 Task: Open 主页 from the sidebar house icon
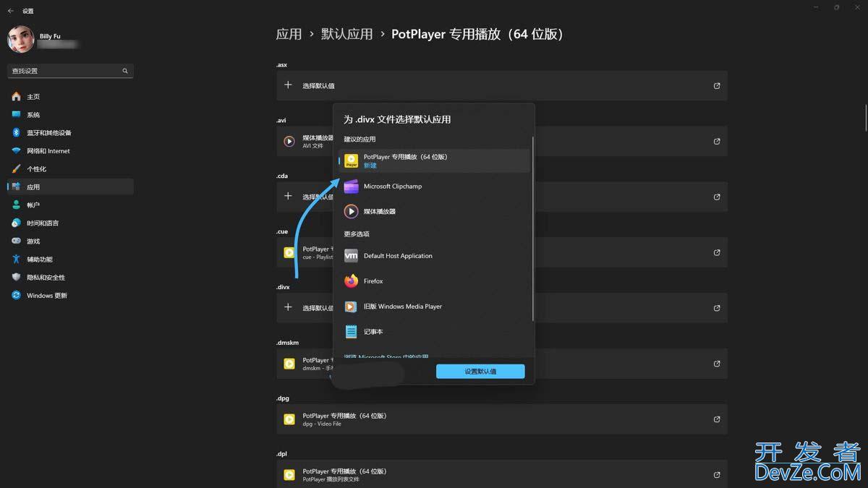16,96
